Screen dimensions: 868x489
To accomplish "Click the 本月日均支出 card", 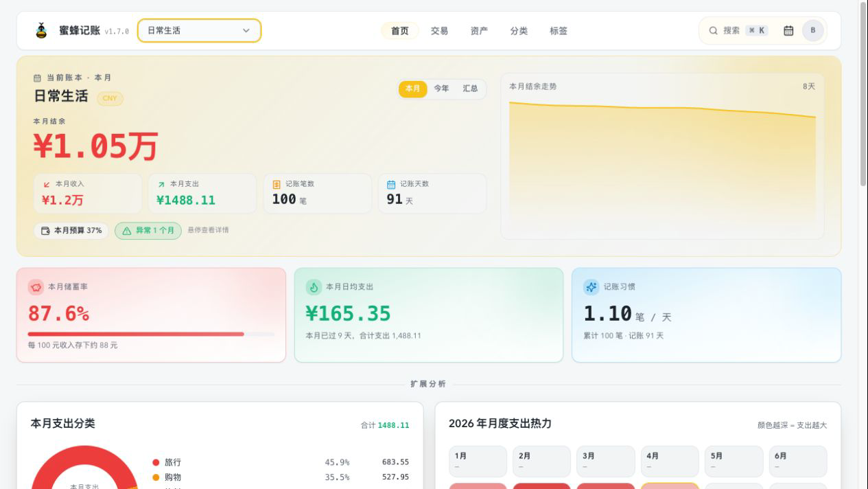I will click(429, 315).
